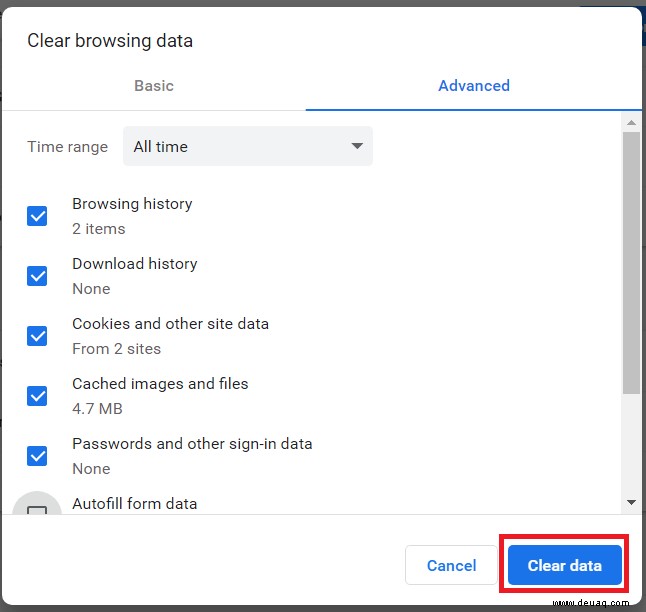Open the Time range dropdown
The height and width of the screenshot is (612, 646).
(x=248, y=146)
